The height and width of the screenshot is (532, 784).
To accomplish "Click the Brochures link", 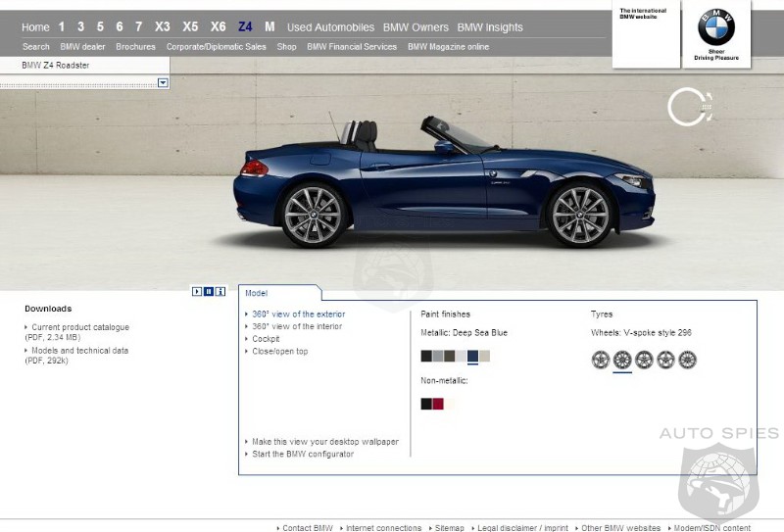I will click(135, 46).
